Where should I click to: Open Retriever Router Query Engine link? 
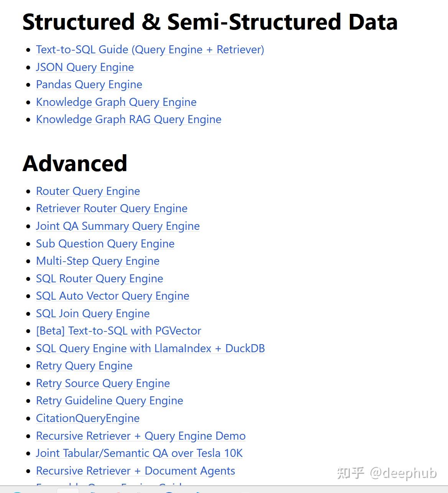pos(112,208)
